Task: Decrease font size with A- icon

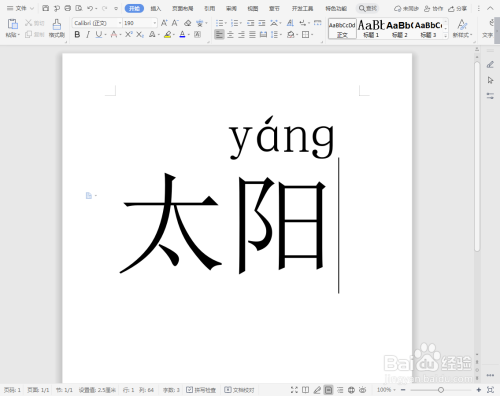Action: (x=175, y=23)
